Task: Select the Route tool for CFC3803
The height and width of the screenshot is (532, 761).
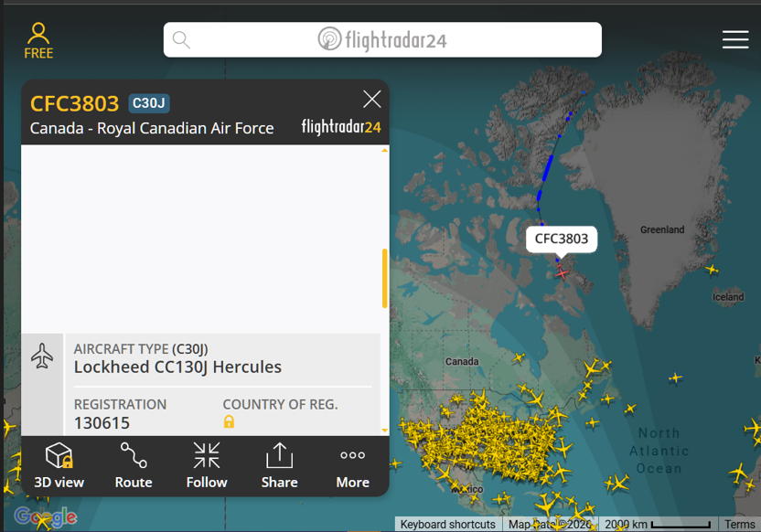Action: click(x=133, y=465)
